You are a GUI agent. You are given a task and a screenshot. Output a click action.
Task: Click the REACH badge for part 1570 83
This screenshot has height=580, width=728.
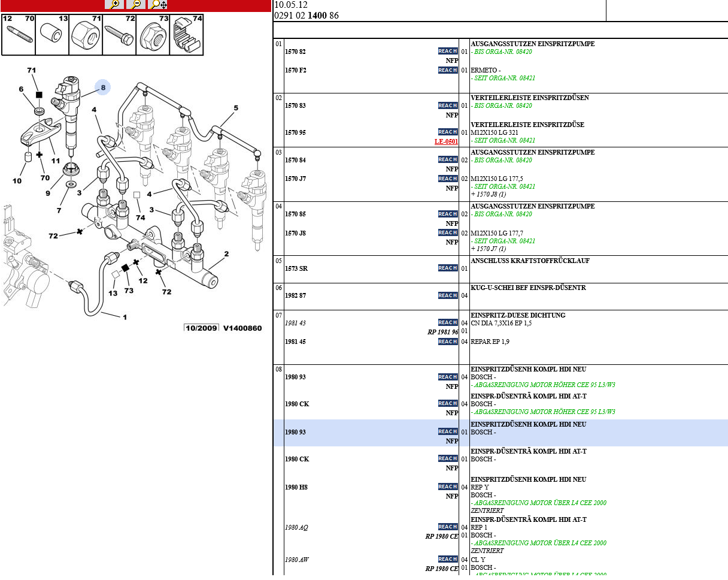(x=448, y=105)
